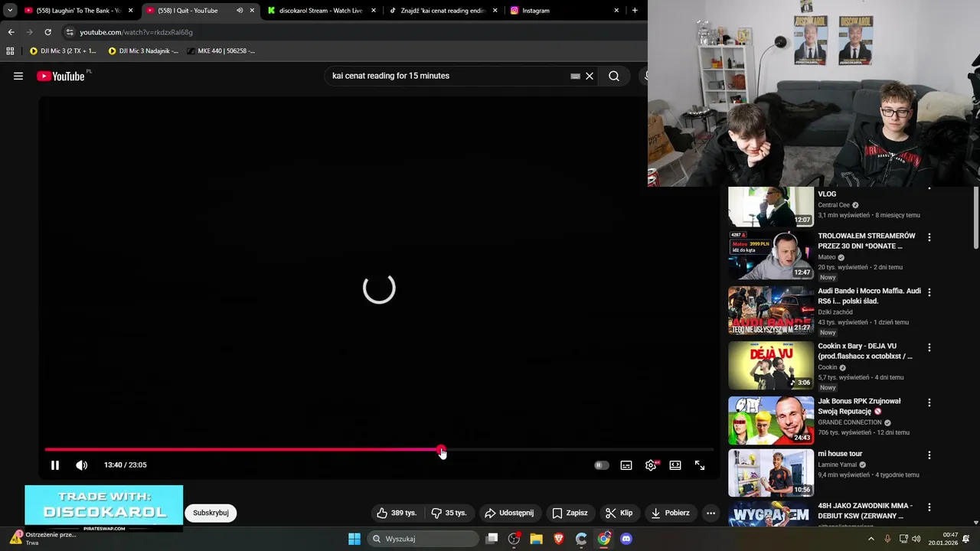Click the youtube.com address bar URL
The height and width of the screenshot is (551, 980).
(x=136, y=32)
